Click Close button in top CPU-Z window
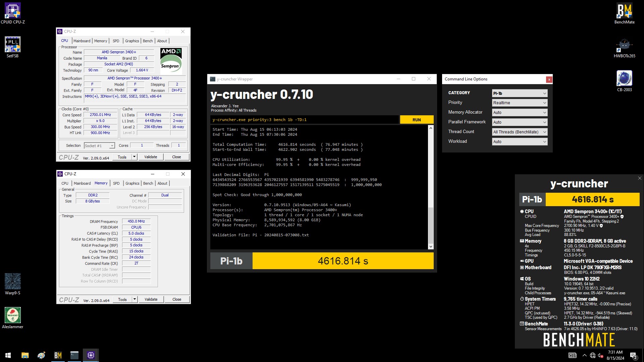Viewport: 644px width, 362px height. click(x=176, y=157)
